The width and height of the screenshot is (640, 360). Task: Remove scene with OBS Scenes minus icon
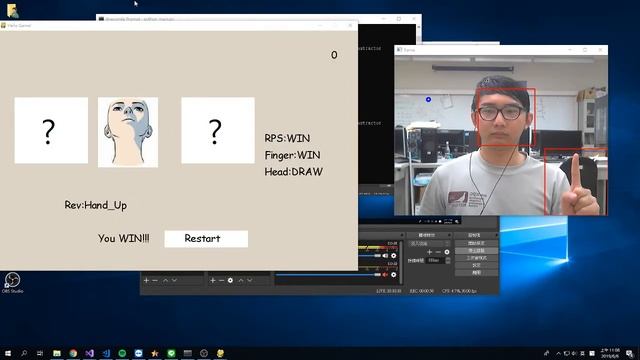155,280
